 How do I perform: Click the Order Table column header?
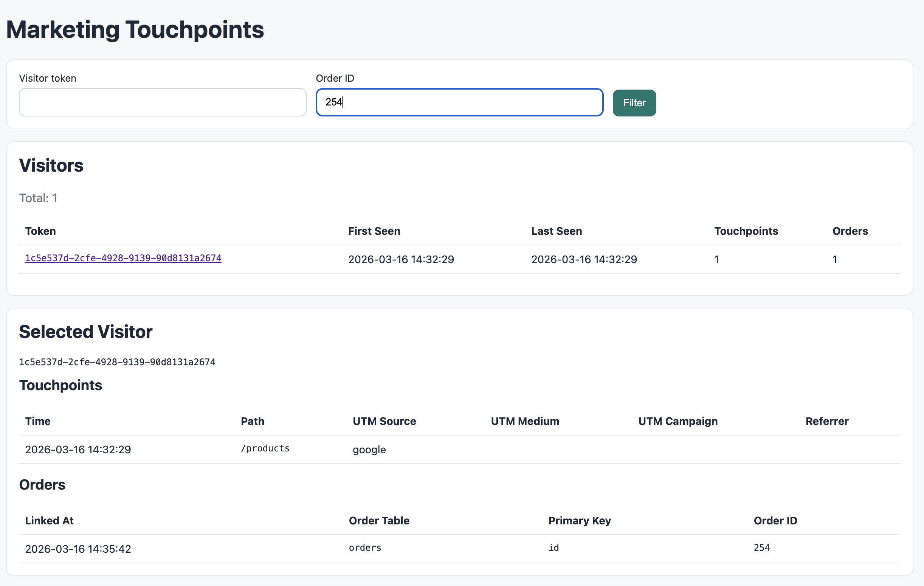[x=379, y=520]
